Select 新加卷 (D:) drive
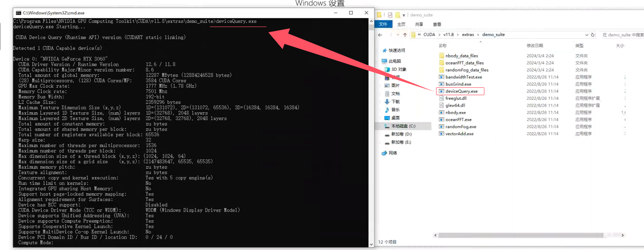644x250 pixels. click(401, 134)
